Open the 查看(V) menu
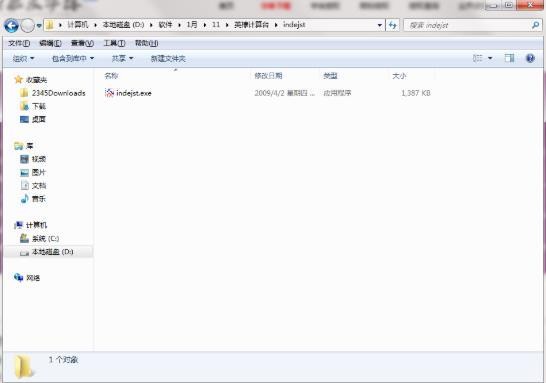The image size is (546, 383). click(x=83, y=43)
